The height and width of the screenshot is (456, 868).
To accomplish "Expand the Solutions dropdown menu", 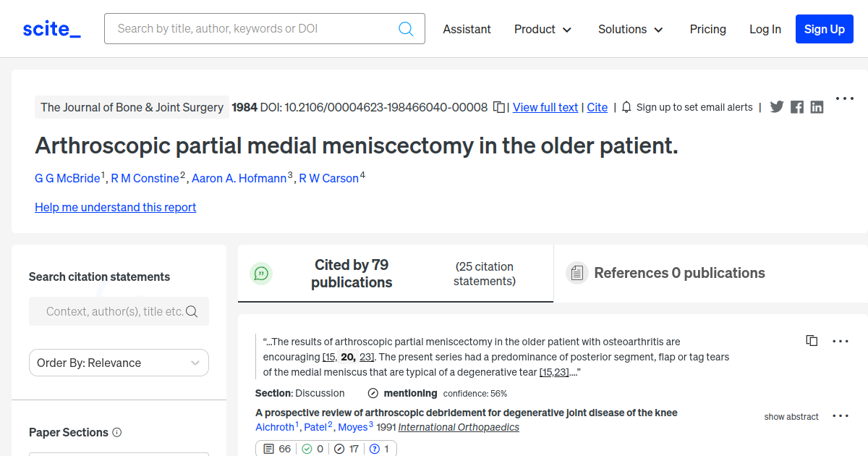I will (630, 29).
